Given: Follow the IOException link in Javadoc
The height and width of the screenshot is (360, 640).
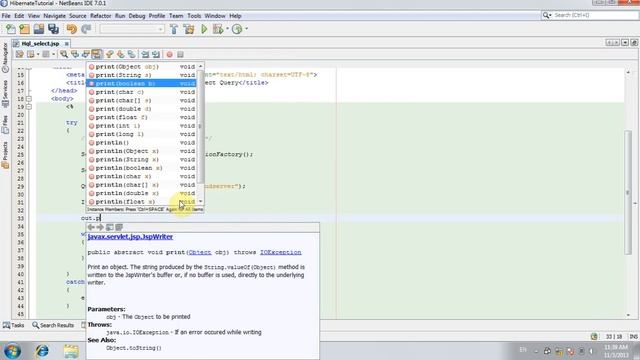Looking at the screenshot, I should [x=281, y=252].
